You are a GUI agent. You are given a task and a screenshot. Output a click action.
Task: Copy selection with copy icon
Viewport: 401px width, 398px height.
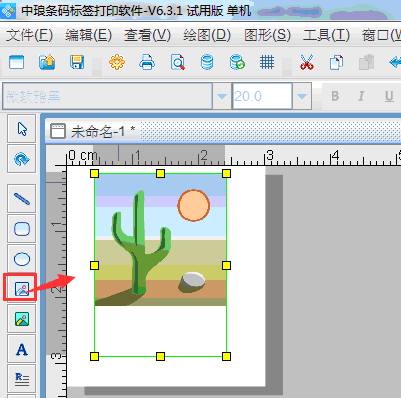click(336, 62)
